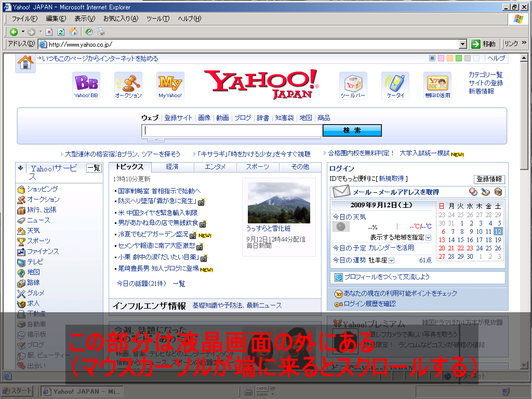Image resolution: width=532 pixels, height=399 pixels.
Task: Open headline 国家戦略室 首相指示で始動へ
Action: tap(159, 191)
